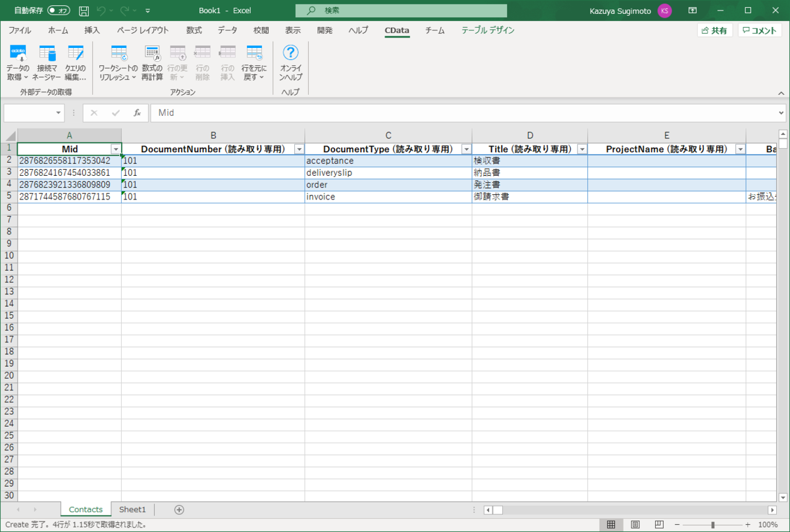Click the insert function fx icon
Screen dimensions: 790x532
[x=137, y=113]
